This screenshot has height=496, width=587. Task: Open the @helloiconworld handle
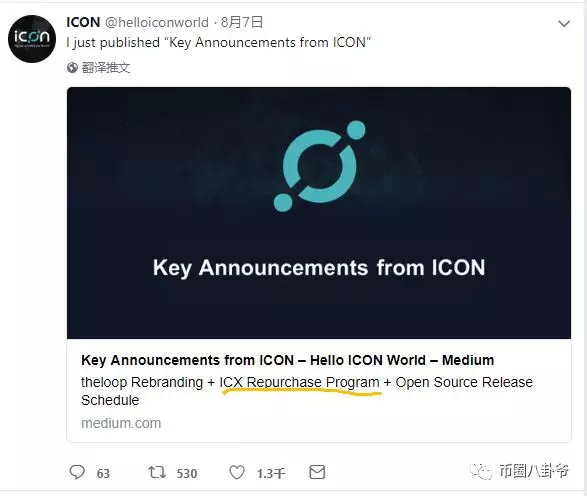point(156,22)
